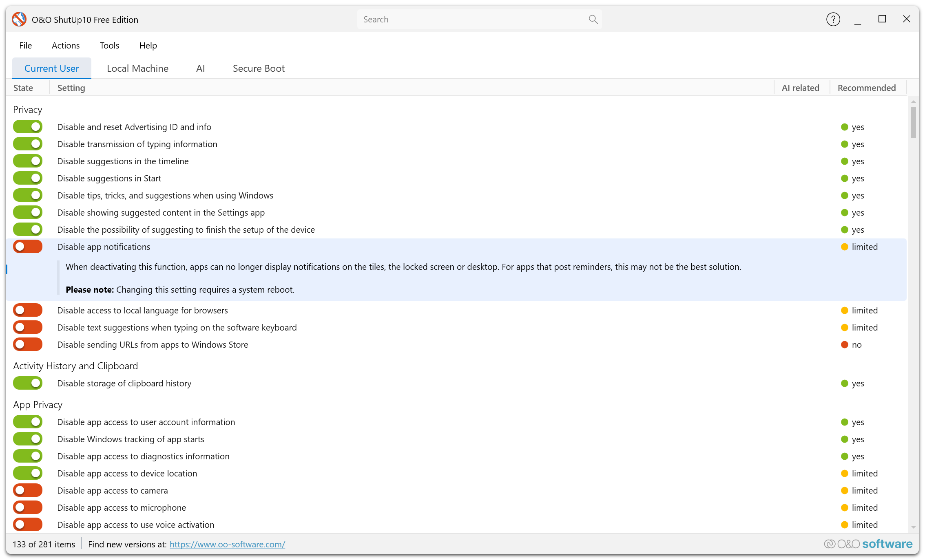Open the File menu
Screen dimensions: 925x560
click(x=25, y=45)
